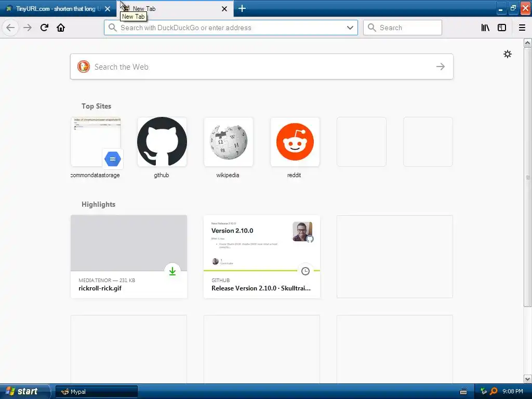Viewport: 532px width, 399px height.
Task: Select the New Tab tab
Action: pyautogui.click(x=175, y=8)
